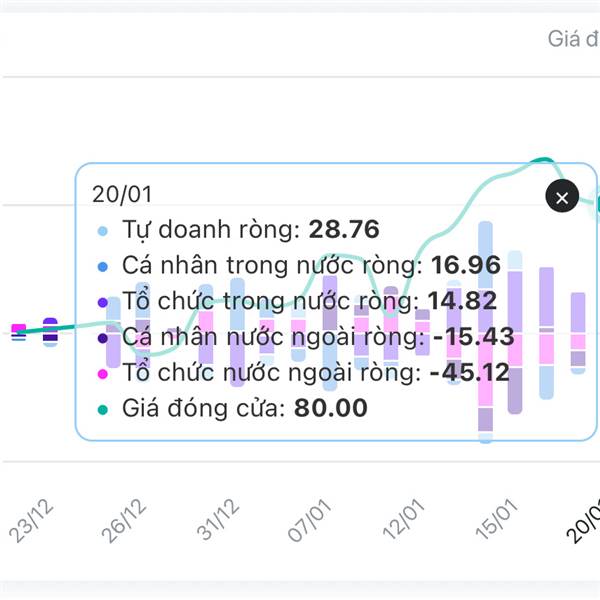Select the Tổ chức nước ngoài ròng value -45.12
The image size is (600, 600).
tap(469, 373)
